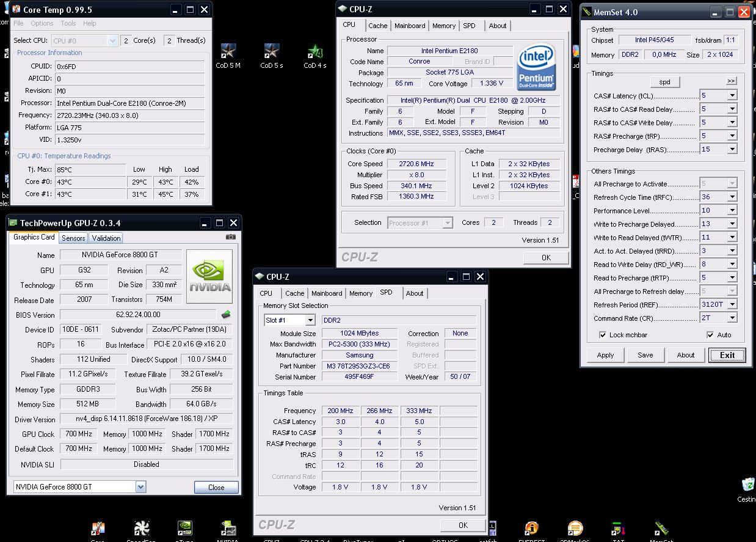Viewport: 756px width, 542px height.
Task: Open the Refresh Cycle Time (tRFC) dropdown
Action: [x=732, y=197]
